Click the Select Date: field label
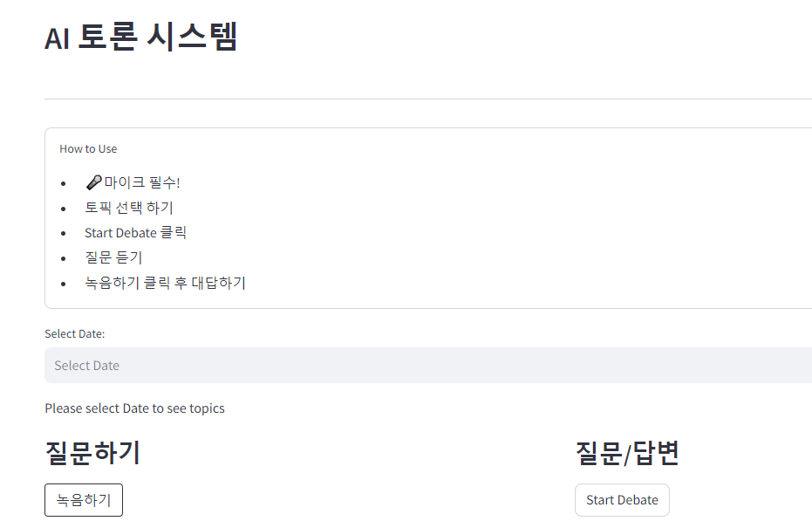Image resolution: width=812 pixels, height=521 pixels. pos(75,333)
